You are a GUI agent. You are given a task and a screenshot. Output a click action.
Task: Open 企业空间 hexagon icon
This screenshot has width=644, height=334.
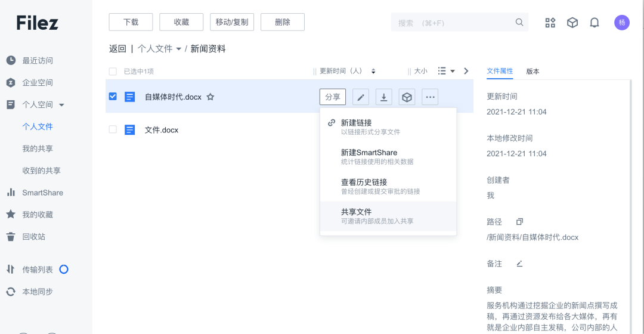click(x=11, y=82)
